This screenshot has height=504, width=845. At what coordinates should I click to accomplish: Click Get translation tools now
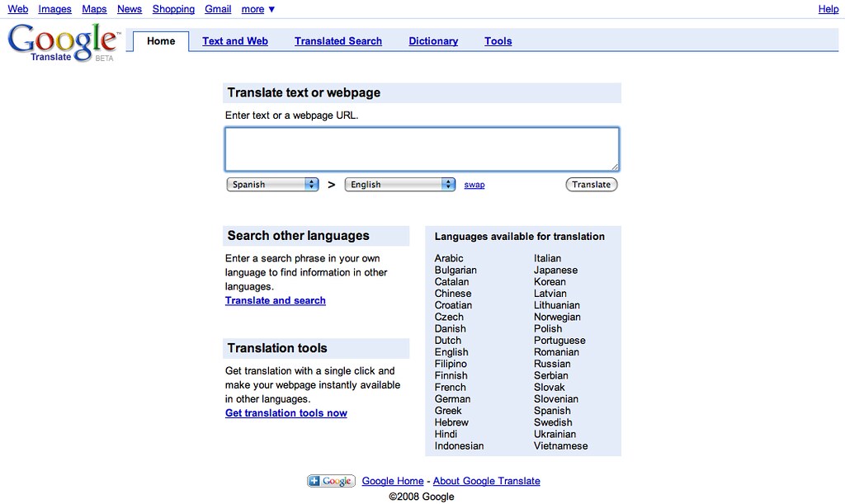point(286,412)
